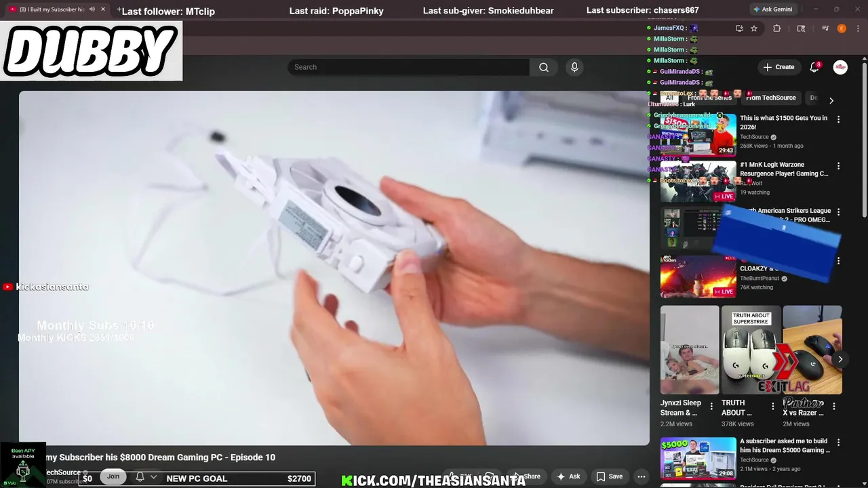
Task: Show next Shorts with the right arrow
Action: [x=840, y=360]
